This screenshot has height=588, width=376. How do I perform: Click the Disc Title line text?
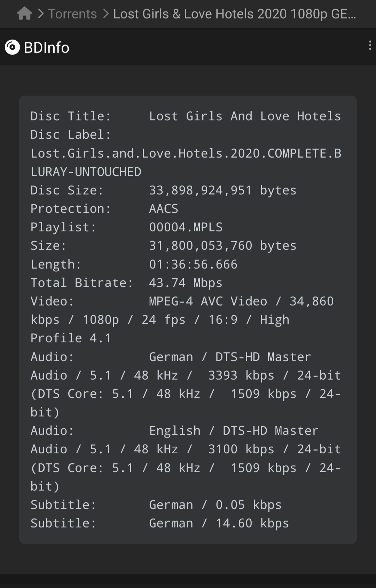click(186, 116)
